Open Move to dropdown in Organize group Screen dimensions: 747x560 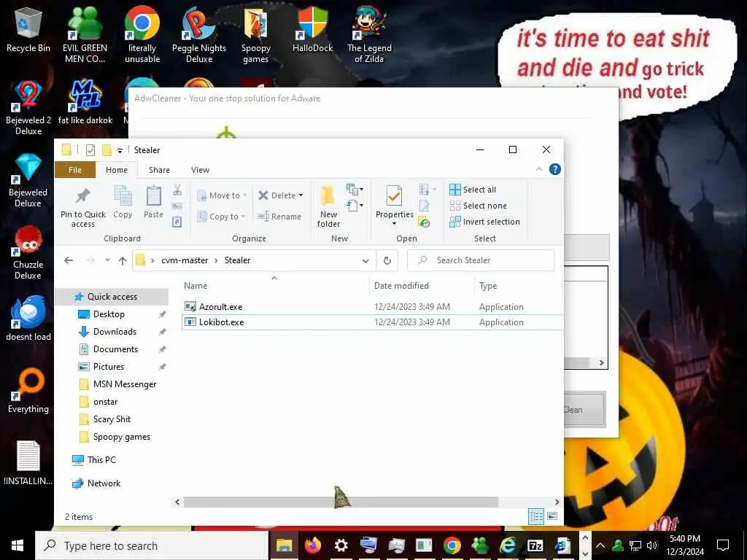(x=222, y=195)
